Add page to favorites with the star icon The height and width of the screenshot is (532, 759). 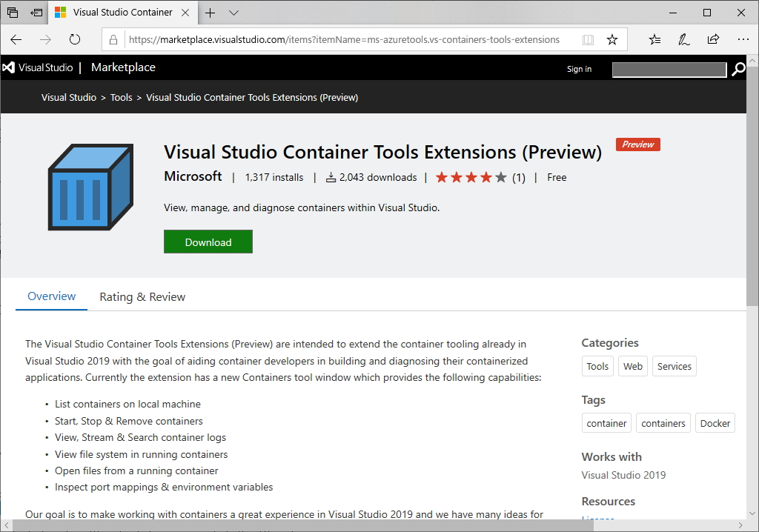pyautogui.click(x=612, y=40)
